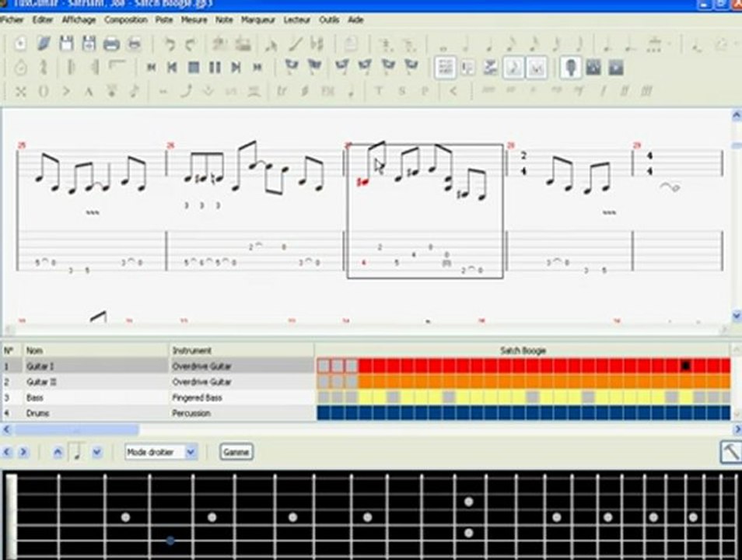Click the black measure block in Guitar I
Image resolution: width=742 pixels, height=560 pixels.
(685, 366)
